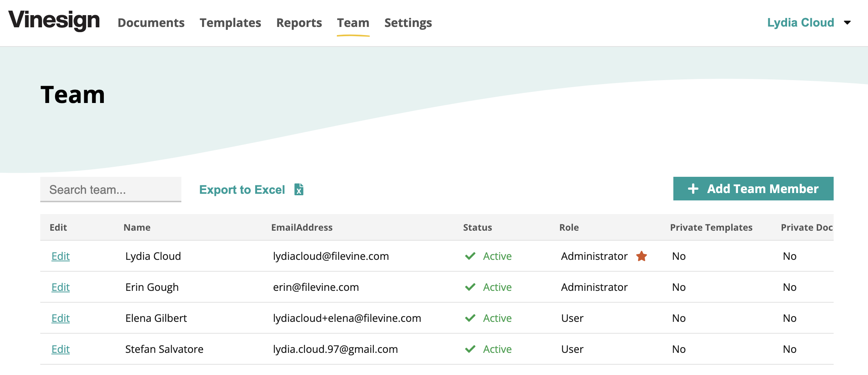The width and height of the screenshot is (868, 375).
Task: Click Lydia Cloud's Active checkmark icon
Action: pyautogui.click(x=470, y=256)
